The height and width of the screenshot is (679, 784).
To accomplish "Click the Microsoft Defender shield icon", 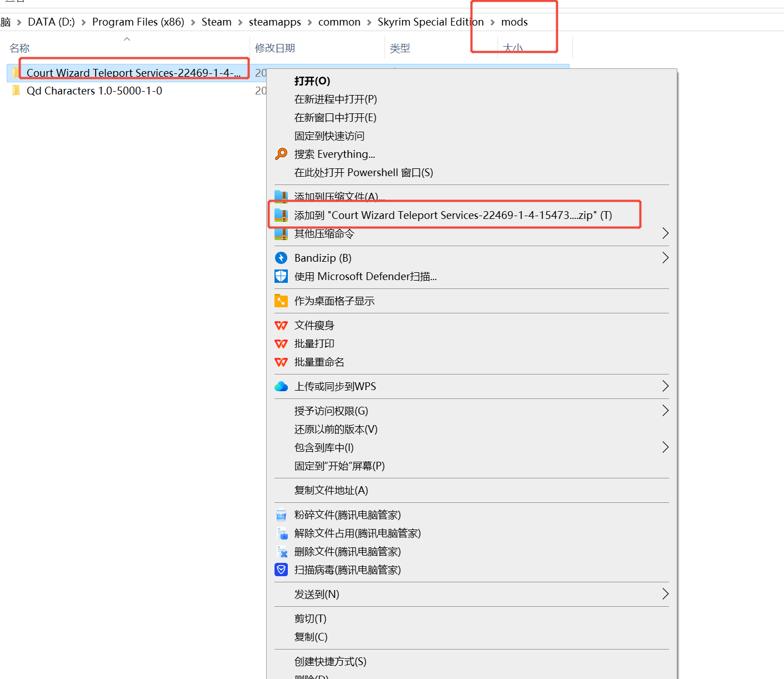I will pos(281,276).
